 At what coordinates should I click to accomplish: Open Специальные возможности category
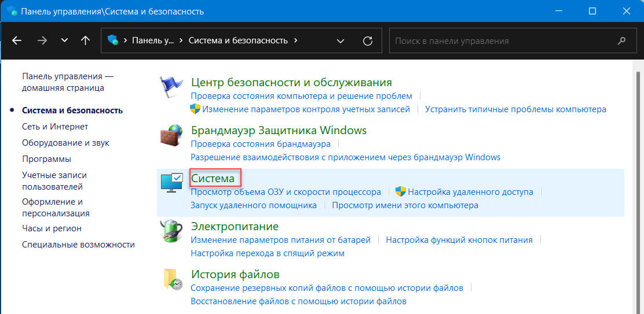click(x=78, y=245)
